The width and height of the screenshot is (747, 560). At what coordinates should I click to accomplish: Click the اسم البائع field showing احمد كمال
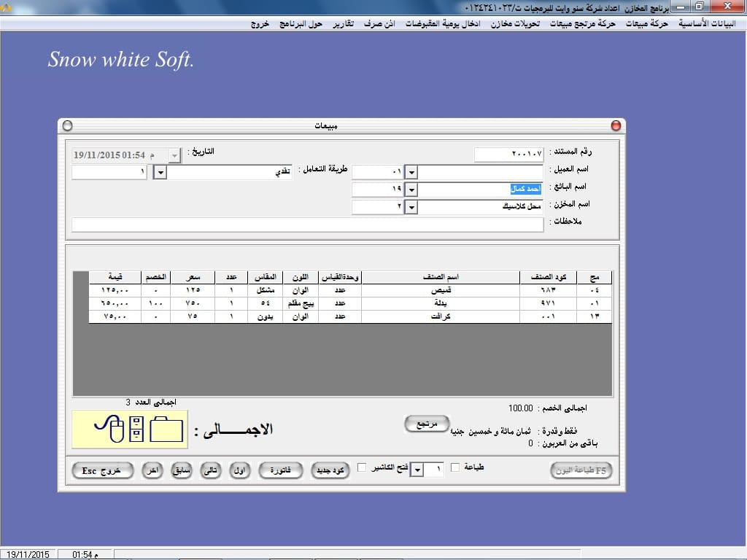[480, 190]
